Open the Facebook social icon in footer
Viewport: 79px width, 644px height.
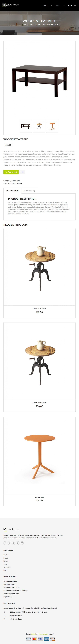[5, 543]
